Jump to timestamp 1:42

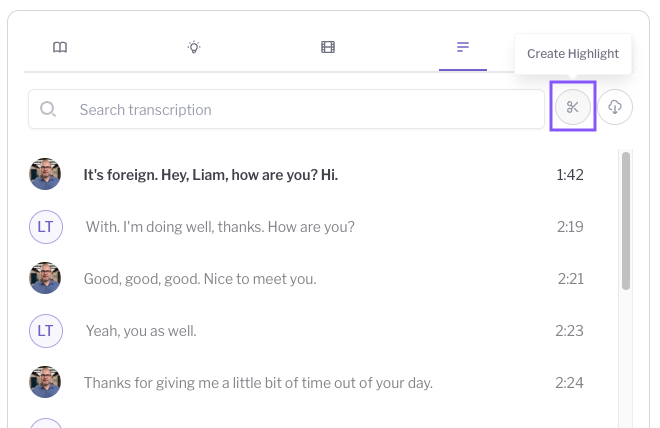(570, 175)
